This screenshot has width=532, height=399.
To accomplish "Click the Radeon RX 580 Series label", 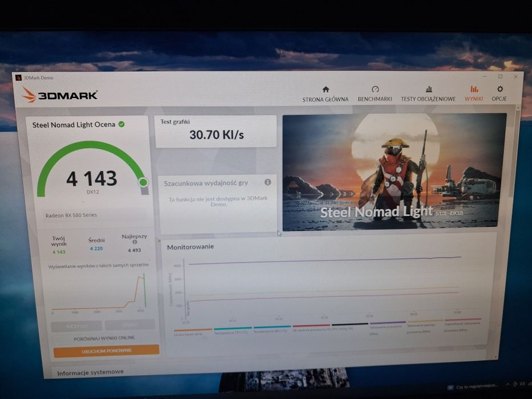I will [71, 215].
